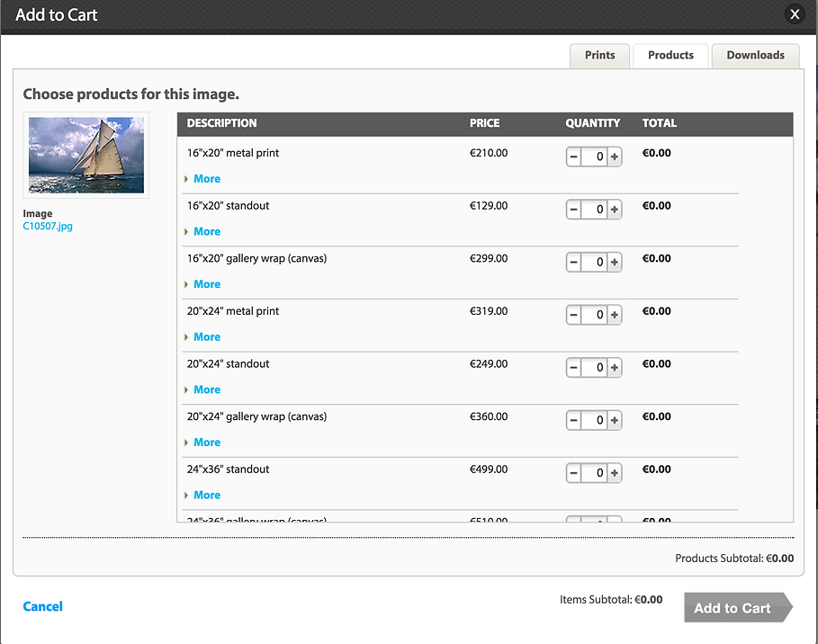Click the DESCRIPTION column header
Viewport: 818px width, 644px height.
(221, 123)
